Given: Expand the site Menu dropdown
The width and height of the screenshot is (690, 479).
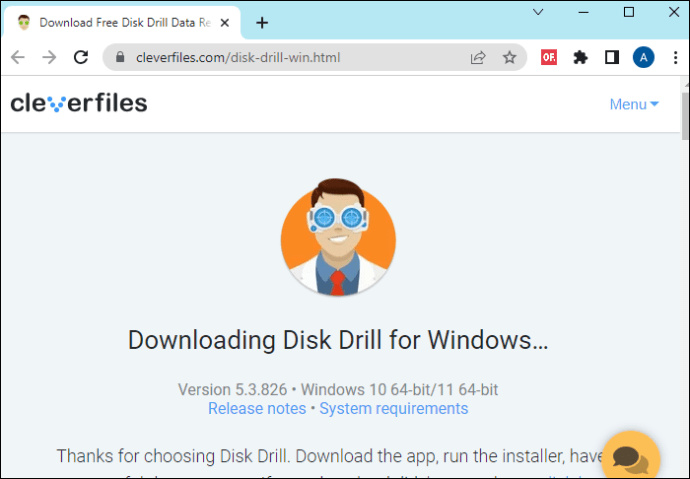Looking at the screenshot, I should pos(634,104).
